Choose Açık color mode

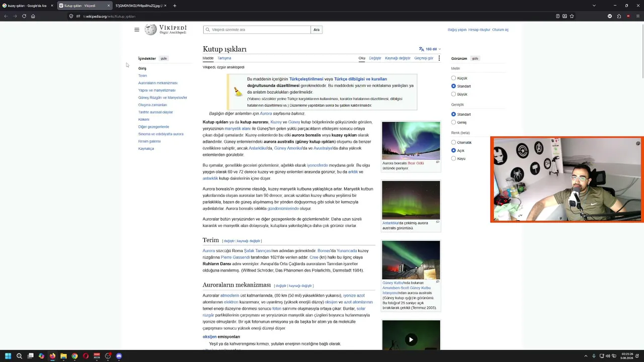[x=453, y=150]
